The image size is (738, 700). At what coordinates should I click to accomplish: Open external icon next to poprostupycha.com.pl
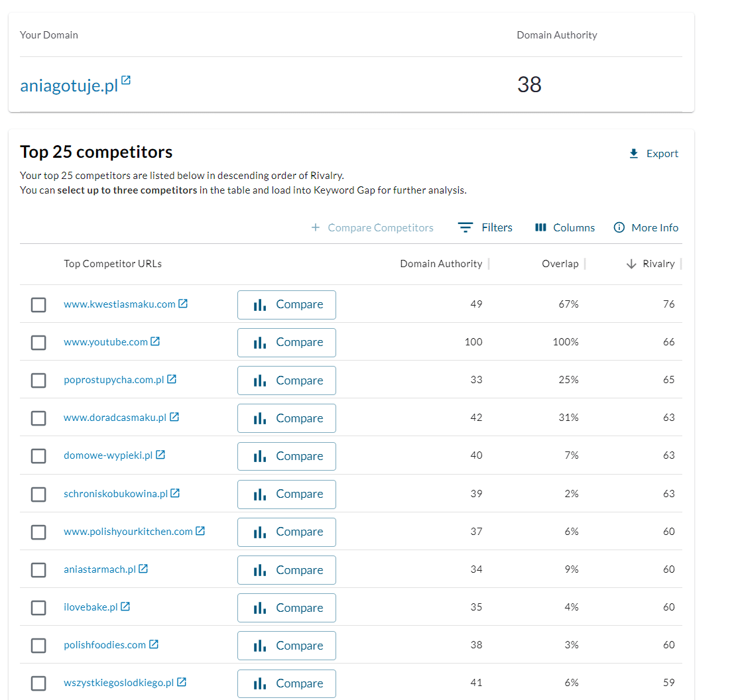click(172, 379)
